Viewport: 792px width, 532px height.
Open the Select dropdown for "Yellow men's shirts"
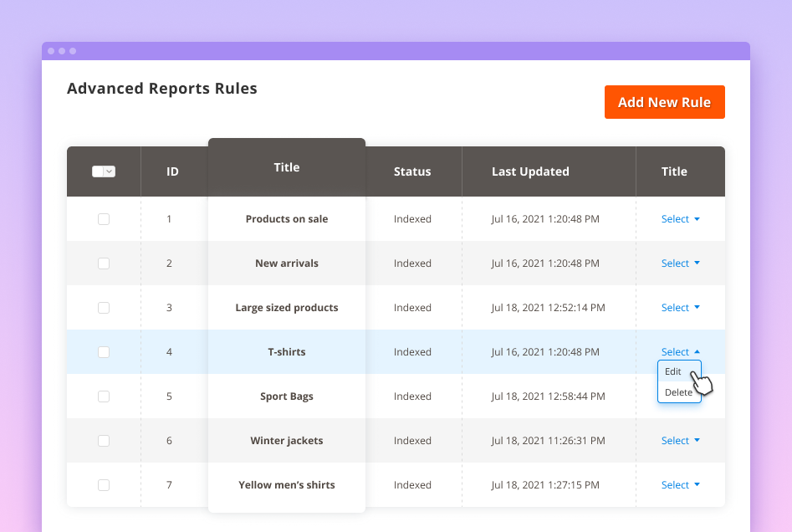(x=680, y=484)
